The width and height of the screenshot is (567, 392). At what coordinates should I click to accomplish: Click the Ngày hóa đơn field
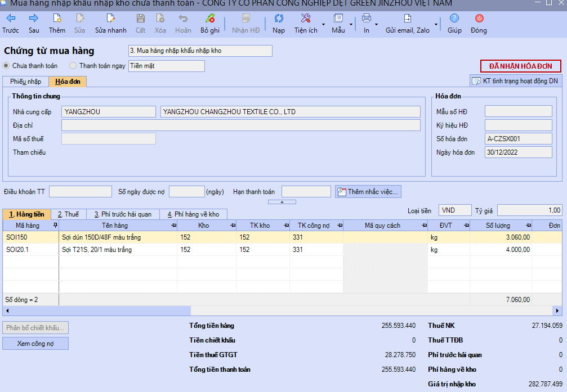coord(518,152)
